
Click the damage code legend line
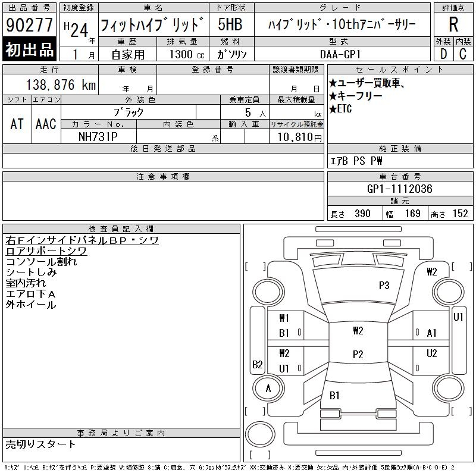[x=229, y=468]
